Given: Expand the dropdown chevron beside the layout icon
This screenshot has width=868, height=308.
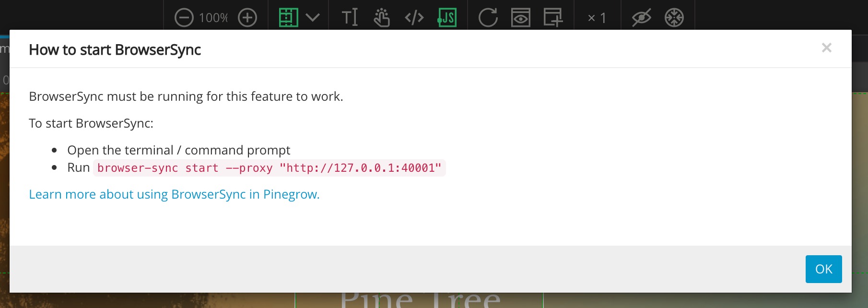Looking at the screenshot, I should [x=313, y=18].
